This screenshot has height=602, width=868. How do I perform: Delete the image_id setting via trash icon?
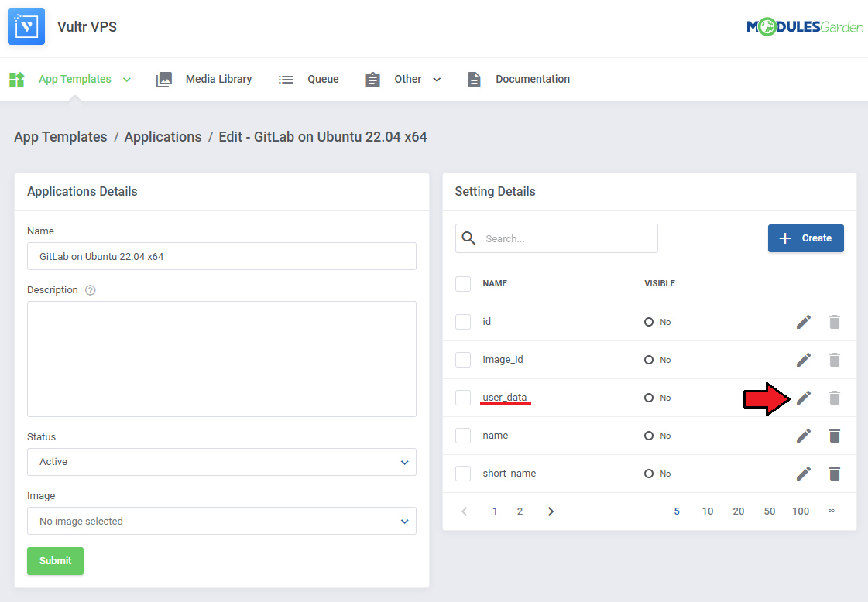click(x=835, y=360)
